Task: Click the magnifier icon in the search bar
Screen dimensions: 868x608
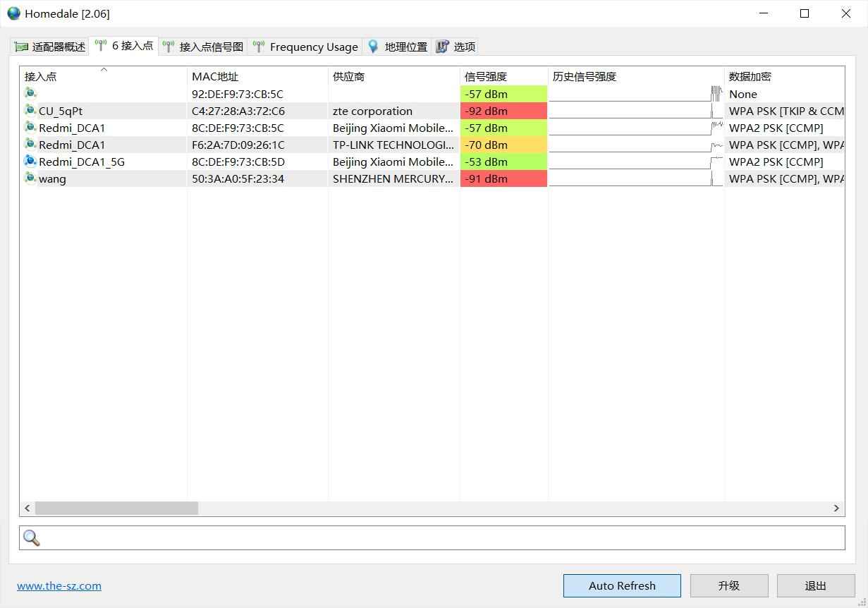Action: 30,537
